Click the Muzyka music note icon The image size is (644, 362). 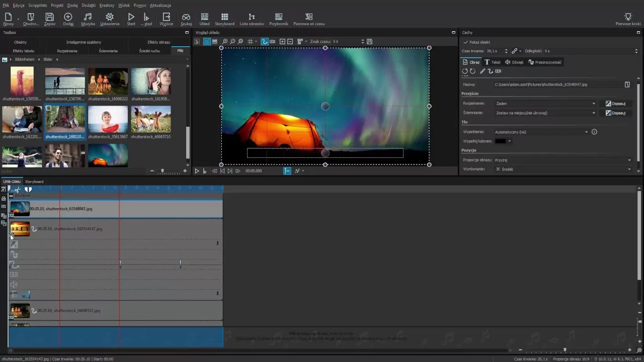88,17
